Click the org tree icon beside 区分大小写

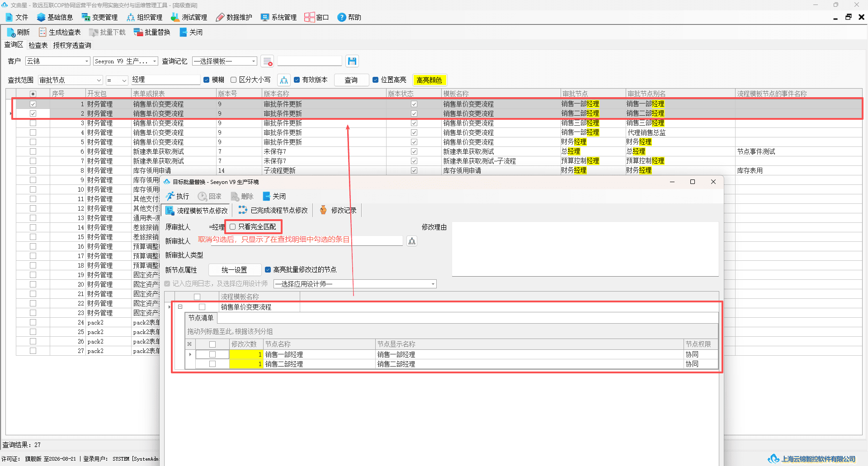point(284,80)
